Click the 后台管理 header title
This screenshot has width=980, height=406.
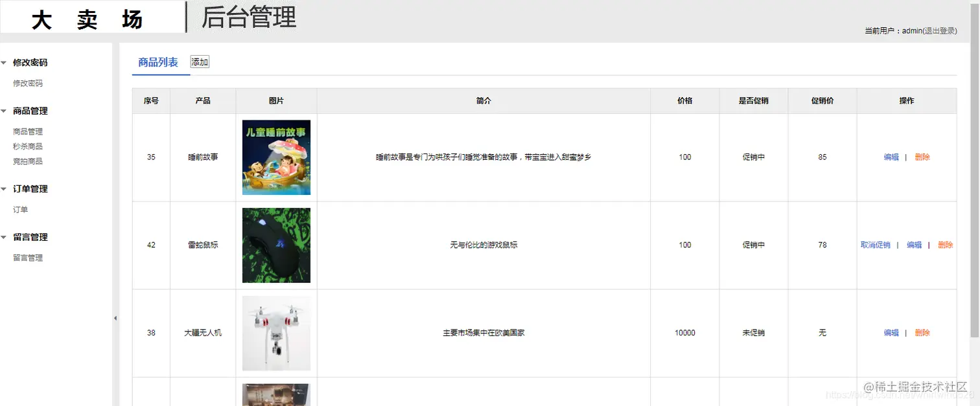(x=249, y=17)
